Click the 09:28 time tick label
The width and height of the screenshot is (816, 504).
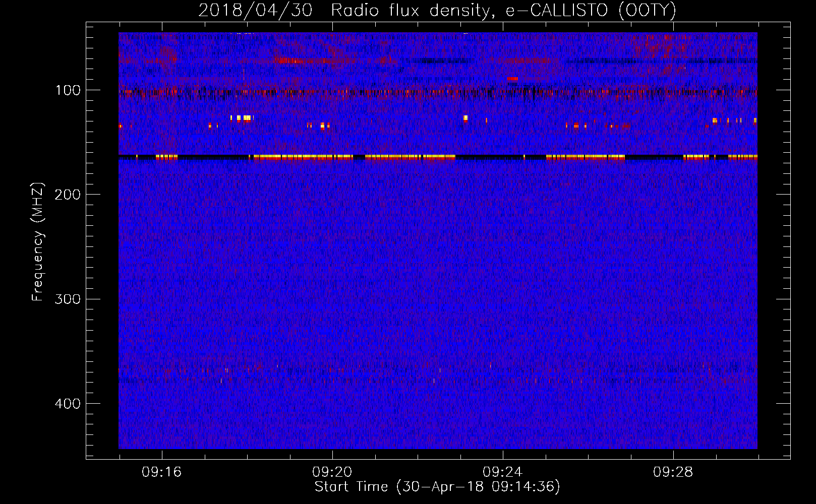(673, 472)
